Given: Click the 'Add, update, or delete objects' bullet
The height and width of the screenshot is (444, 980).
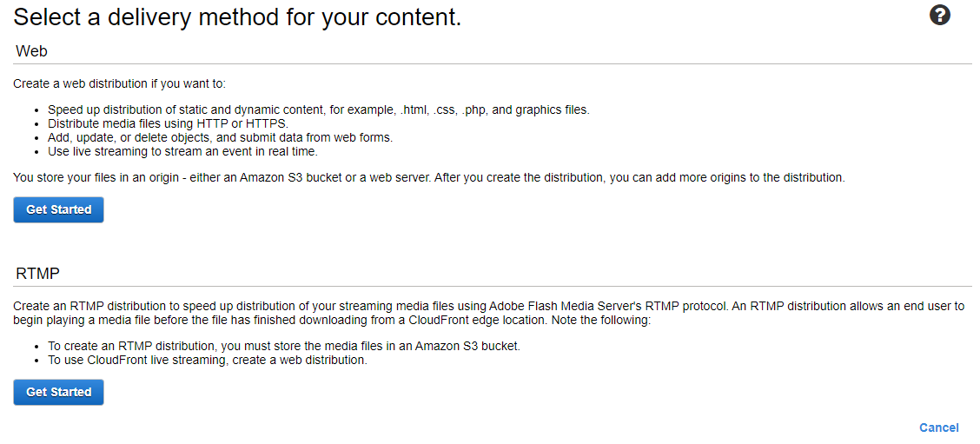Looking at the screenshot, I should coord(221,138).
